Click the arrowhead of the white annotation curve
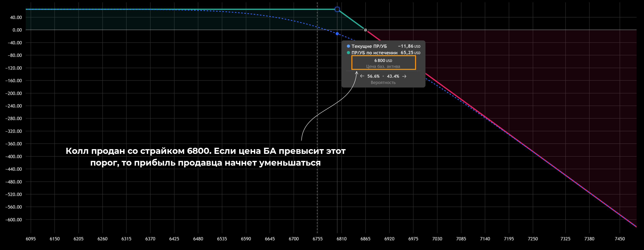This screenshot has width=644, height=250. [x=357, y=73]
